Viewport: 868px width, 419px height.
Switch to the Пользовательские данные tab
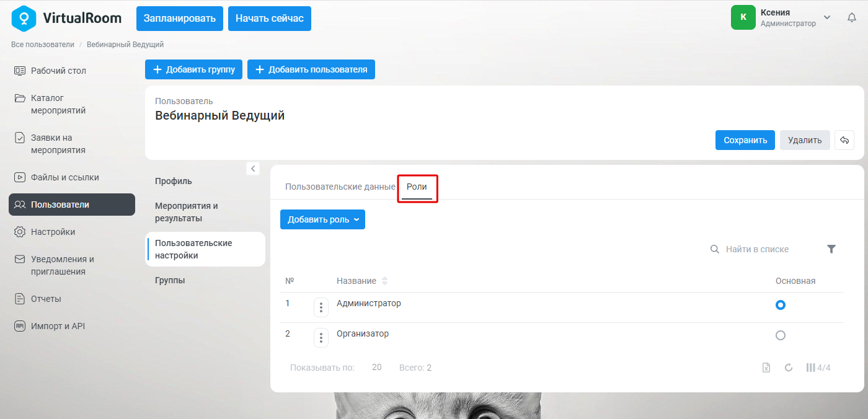(340, 187)
